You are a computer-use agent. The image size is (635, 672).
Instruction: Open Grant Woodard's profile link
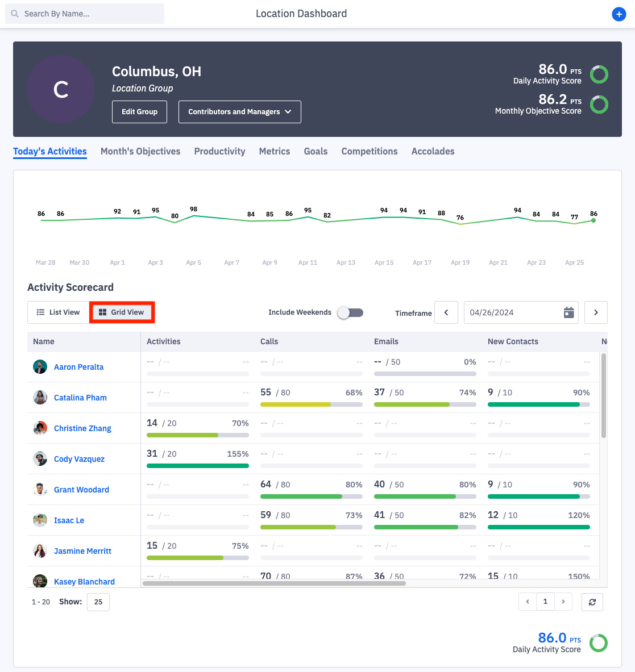(81, 490)
